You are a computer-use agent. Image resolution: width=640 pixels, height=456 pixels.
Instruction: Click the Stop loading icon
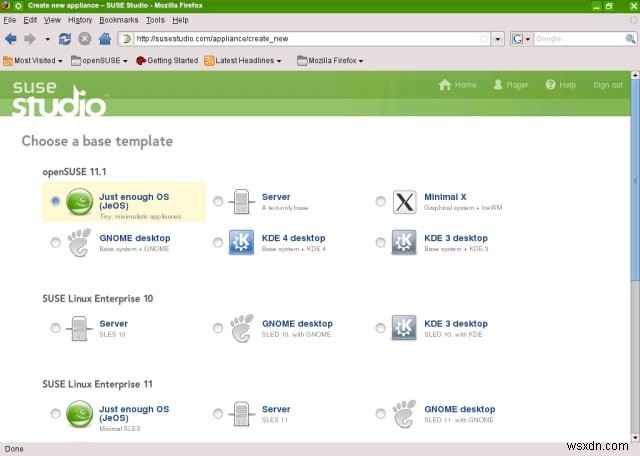(x=84, y=39)
